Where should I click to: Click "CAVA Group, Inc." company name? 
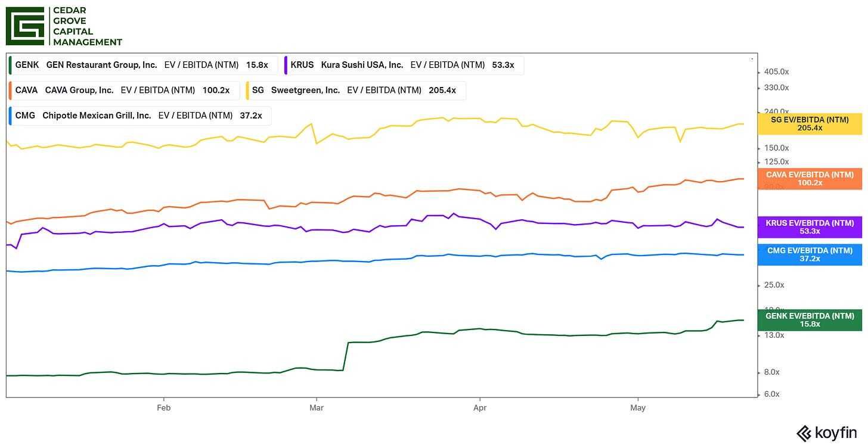tap(79, 91)
